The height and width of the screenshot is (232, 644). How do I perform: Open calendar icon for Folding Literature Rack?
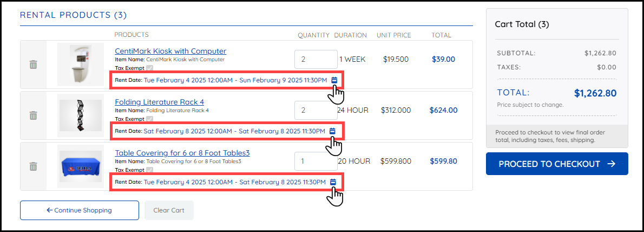[333, 131]
